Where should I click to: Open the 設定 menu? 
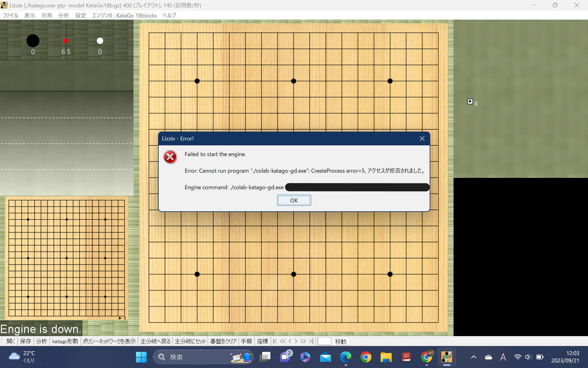[81, 15]
